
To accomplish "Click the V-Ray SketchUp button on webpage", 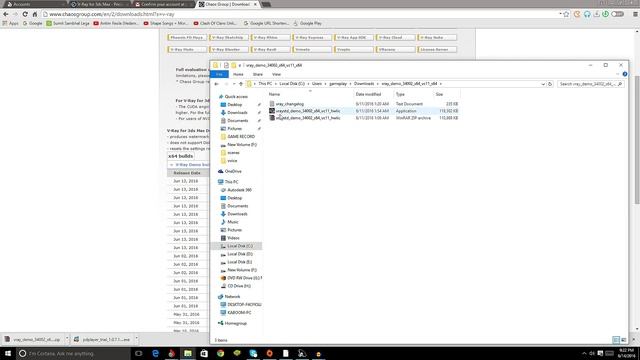I will [x=229, y=38].
